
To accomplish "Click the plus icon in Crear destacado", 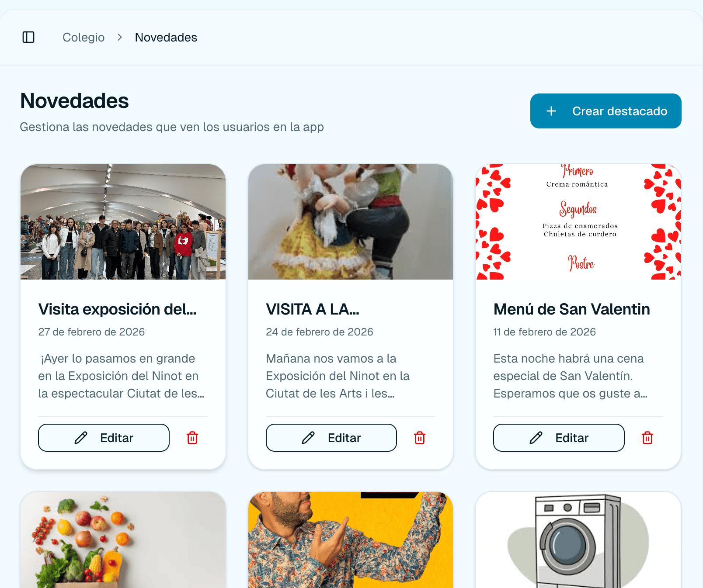I will point(551,111).
